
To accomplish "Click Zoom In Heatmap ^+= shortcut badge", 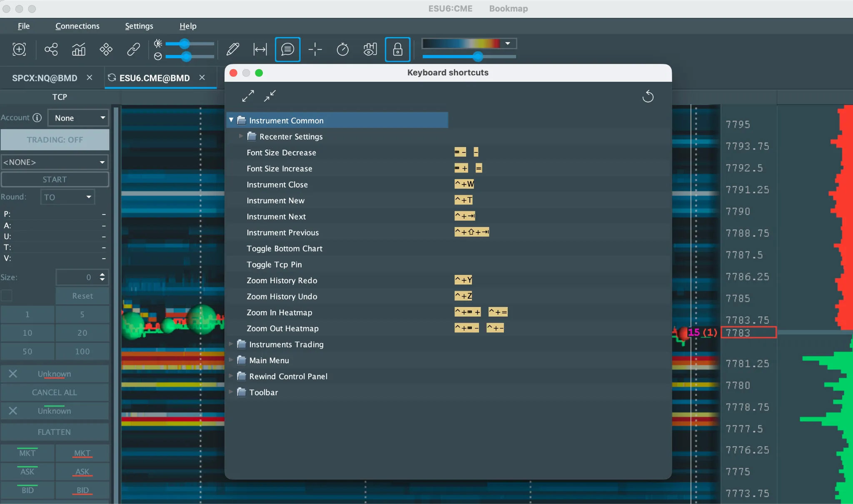I will [498, 312].
